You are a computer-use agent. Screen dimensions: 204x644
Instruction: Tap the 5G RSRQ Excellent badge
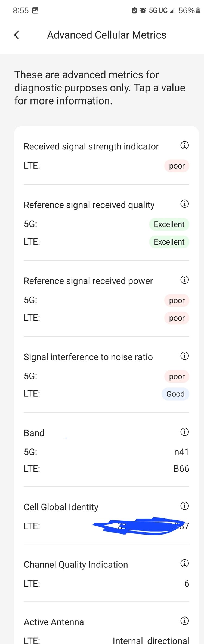coord(169,224)
